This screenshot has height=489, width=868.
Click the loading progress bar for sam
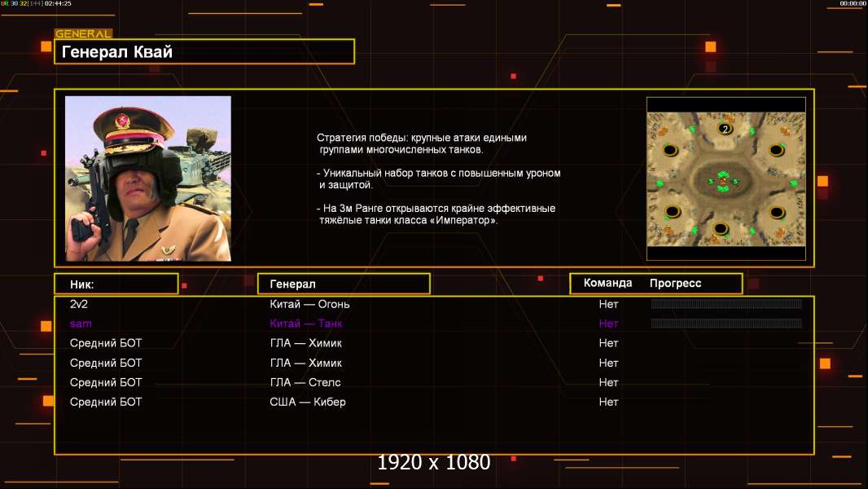point(726,324)
